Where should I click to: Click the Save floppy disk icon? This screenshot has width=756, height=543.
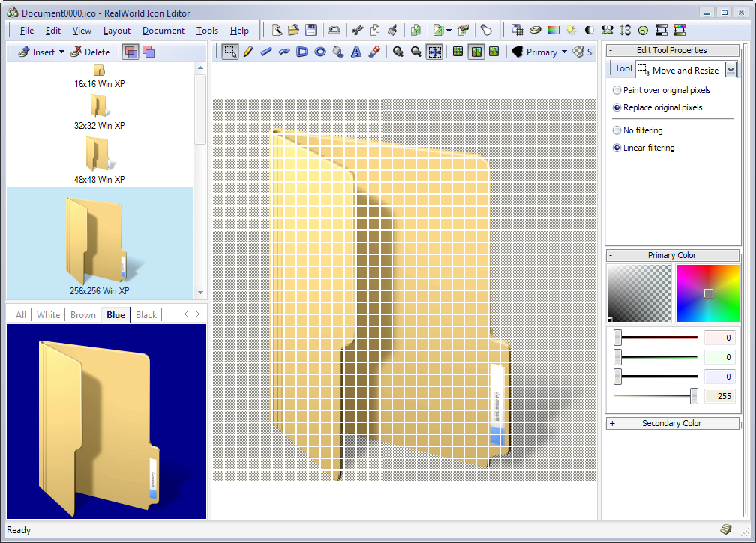point(310,30)
